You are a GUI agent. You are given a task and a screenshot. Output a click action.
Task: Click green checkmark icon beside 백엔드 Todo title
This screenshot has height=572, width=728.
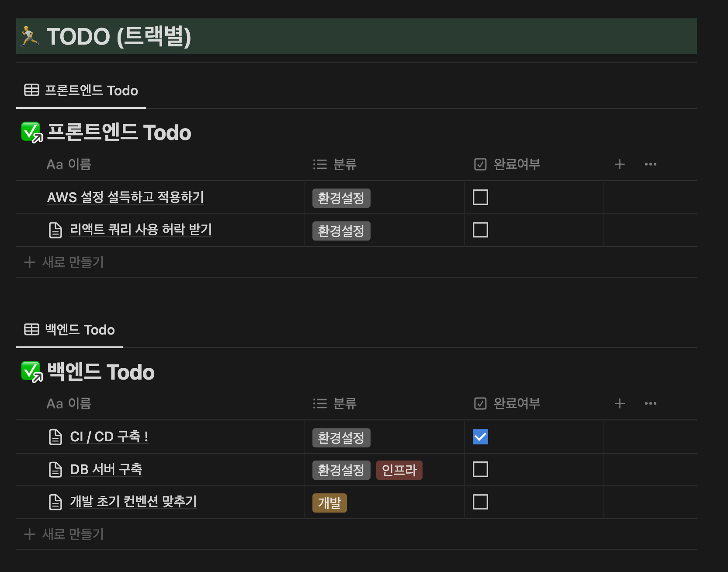pos(31,371)
